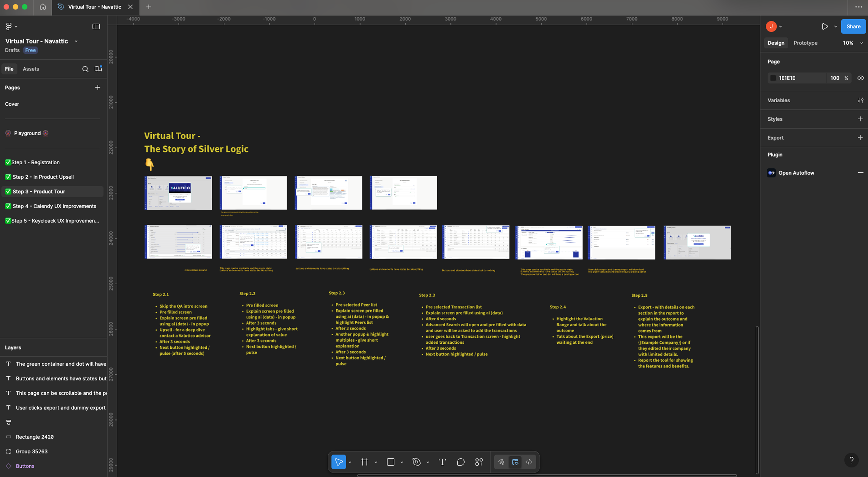Open the Actions panel in the toolbar

tap(479, 462)
